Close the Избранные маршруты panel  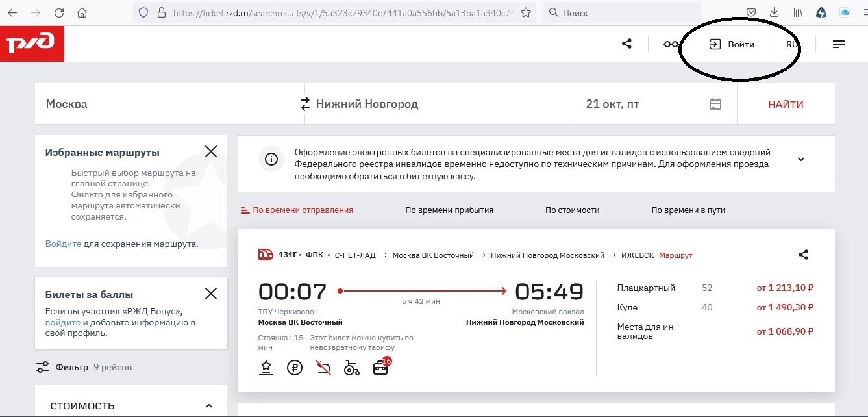click(211, 152)
